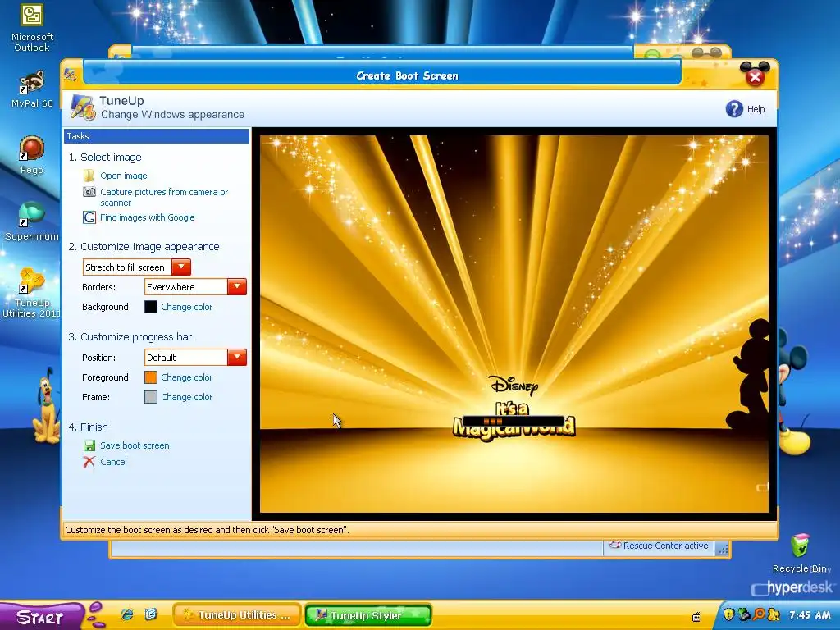Open Microsoft Outlook desktop icon
This screenshot has width=840, height=630.
(32, 29)
